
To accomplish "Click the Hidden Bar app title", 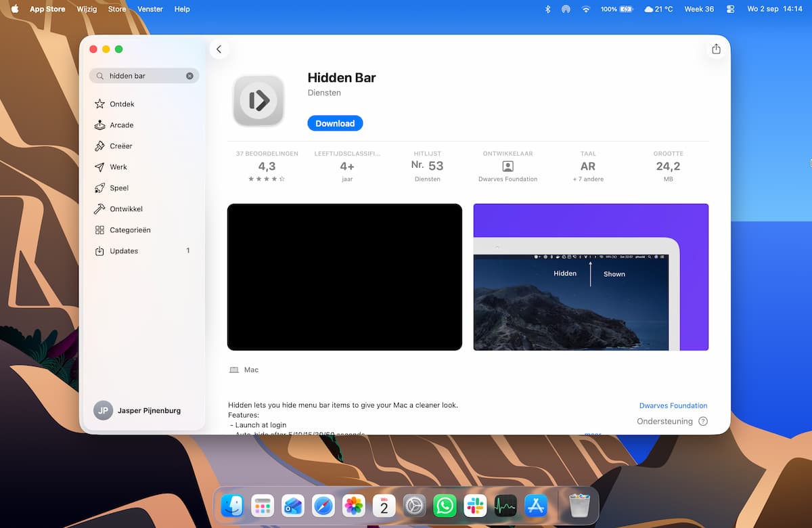I will [x=342, y=77].
